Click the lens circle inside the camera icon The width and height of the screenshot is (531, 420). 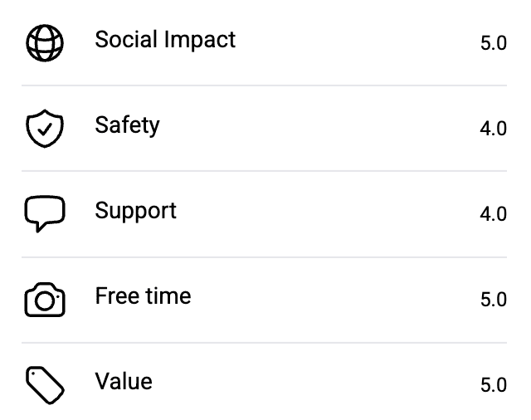(x=45, y=302)
